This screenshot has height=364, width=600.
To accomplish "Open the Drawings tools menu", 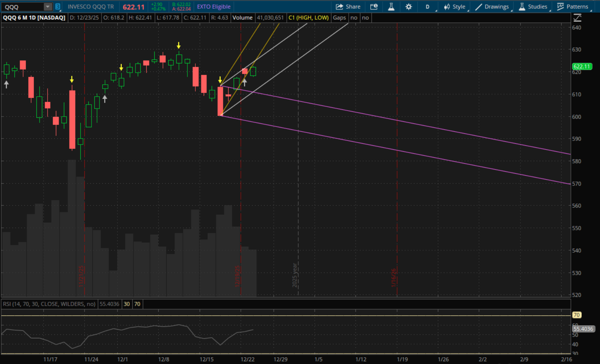I will tap(492, 7).
